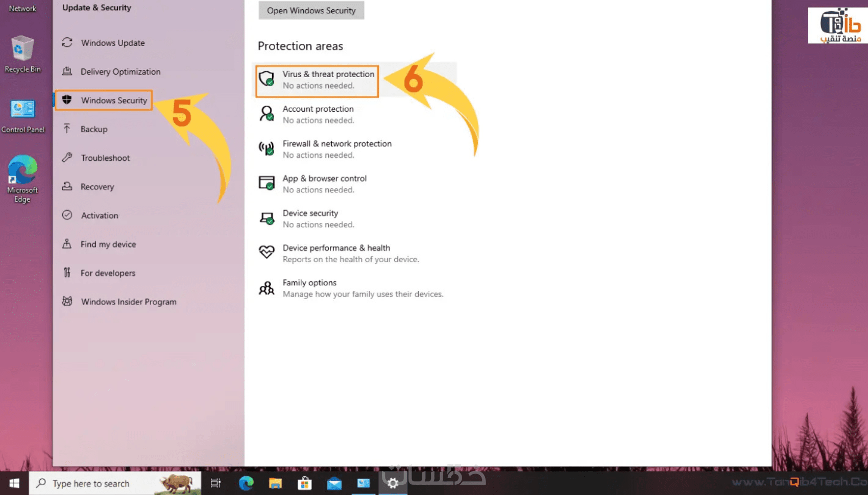Click the Recovery icon in sidebar
This screenshot has width=868, height=495.
tap(67, 186)
